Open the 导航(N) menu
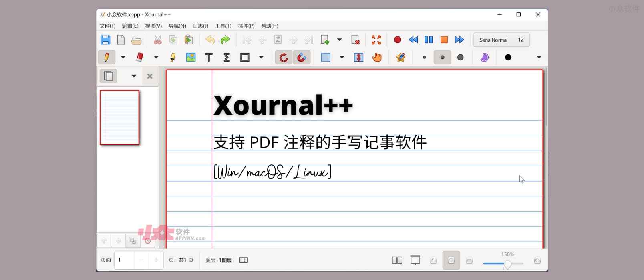Viewport: 644px width, 280px height. tap(177, 26)
